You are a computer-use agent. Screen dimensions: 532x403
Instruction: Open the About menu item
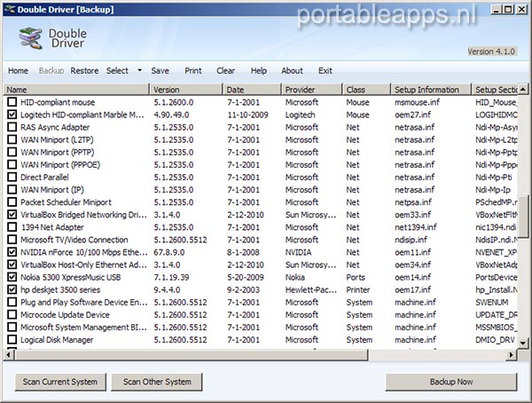292,71
